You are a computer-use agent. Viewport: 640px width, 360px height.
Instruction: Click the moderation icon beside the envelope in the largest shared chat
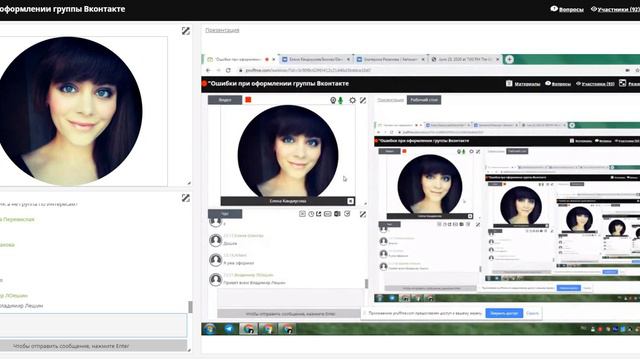coord(338,214)
